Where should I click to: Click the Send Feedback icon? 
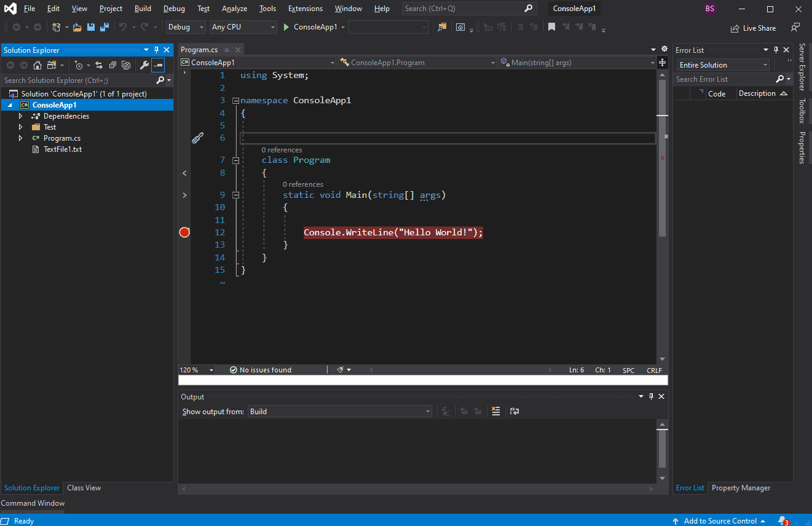(795, 28)
